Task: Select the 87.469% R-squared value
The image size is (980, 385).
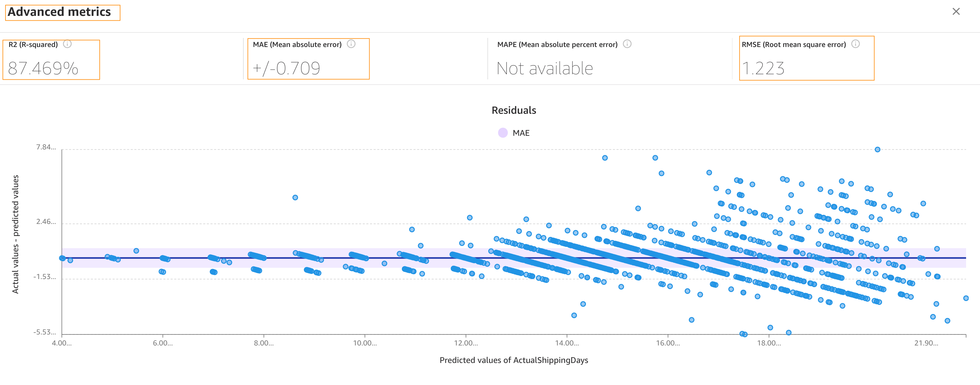Action: [x=43, y=69]
